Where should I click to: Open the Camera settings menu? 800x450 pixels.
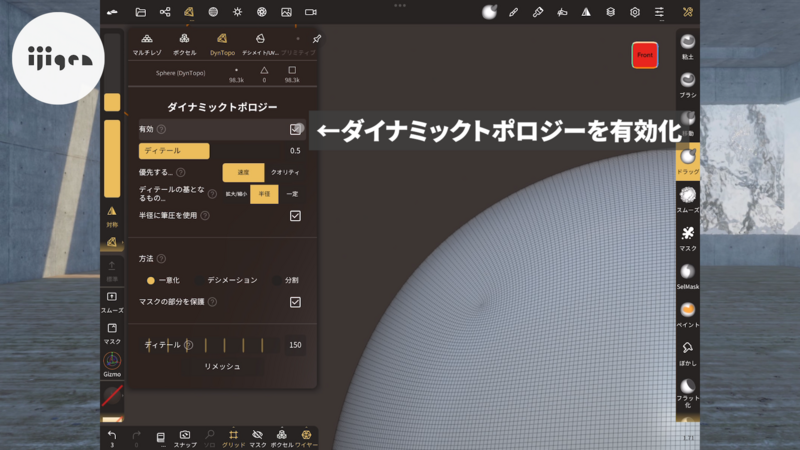point(311,12)
